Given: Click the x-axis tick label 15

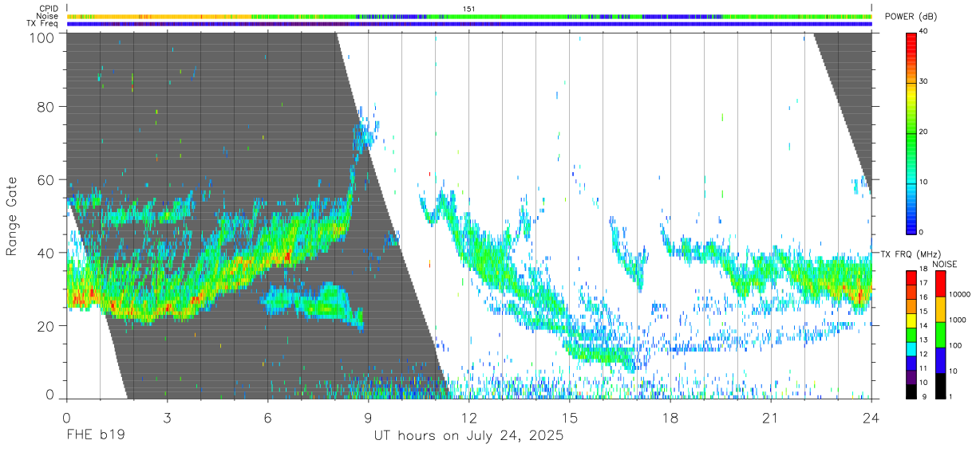Looking at the screenshot, I should 570,418.
